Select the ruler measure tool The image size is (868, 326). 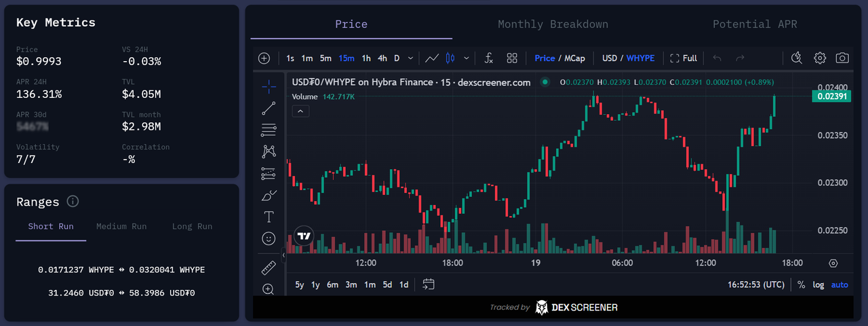click(269, 268)
